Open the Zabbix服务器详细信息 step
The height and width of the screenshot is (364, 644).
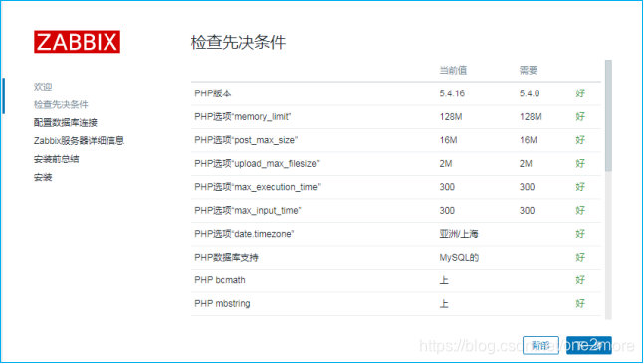click(x=79, y=141)
